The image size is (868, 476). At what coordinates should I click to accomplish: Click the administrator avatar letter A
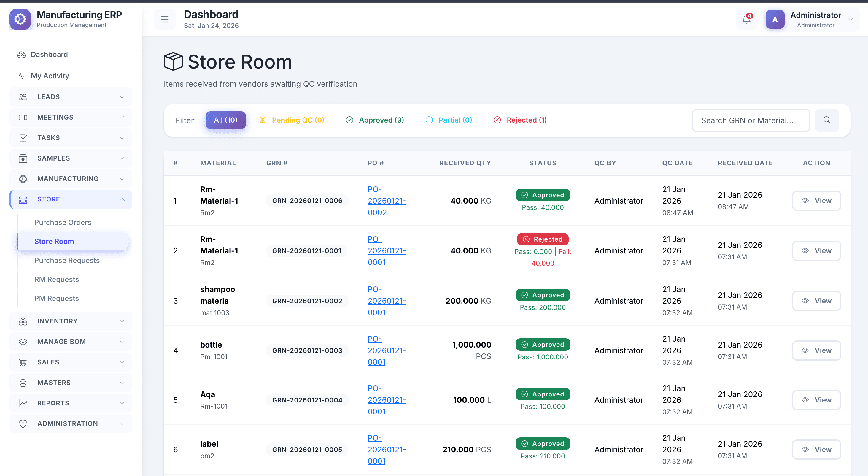click(x=775, y=20)
